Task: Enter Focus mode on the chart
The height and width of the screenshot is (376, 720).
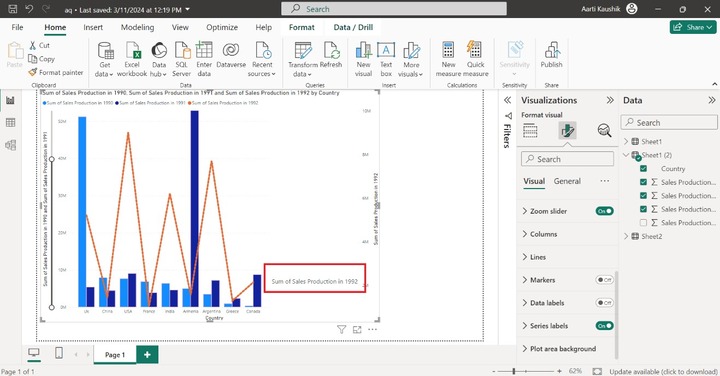Action: coord(357,329)
